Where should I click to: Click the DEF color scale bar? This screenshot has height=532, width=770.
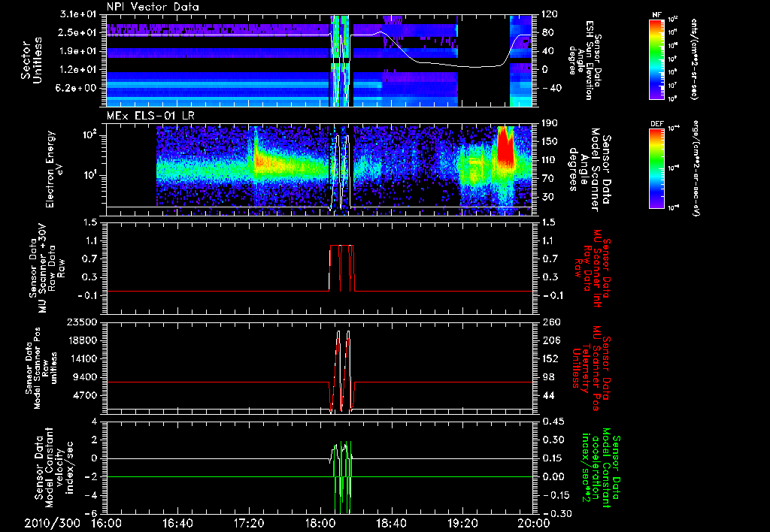click(657, 168)
